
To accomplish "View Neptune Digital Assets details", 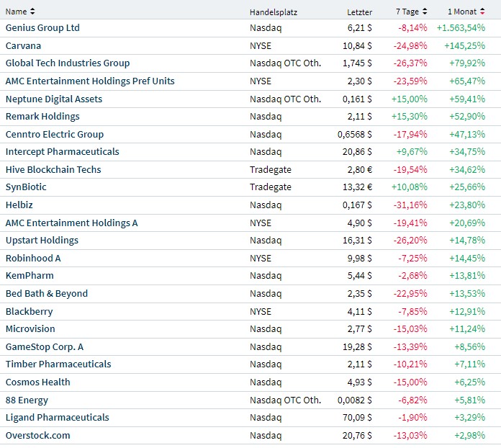I will [x=54, y=99].
